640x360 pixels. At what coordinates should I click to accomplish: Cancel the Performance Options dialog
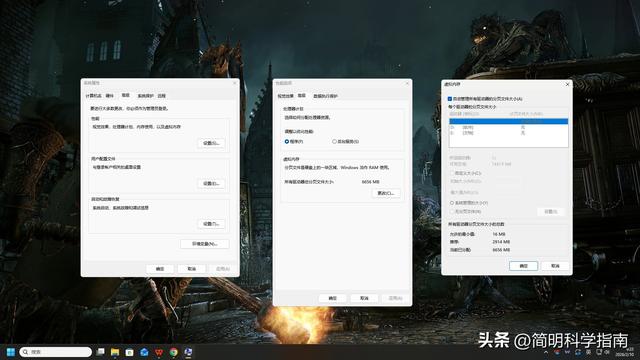point(364,298)
